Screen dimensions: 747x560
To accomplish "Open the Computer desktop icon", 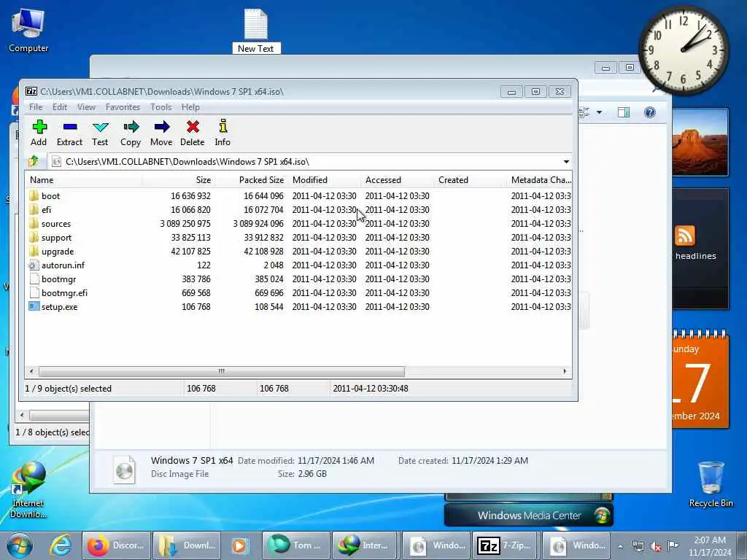I will 28,31.
